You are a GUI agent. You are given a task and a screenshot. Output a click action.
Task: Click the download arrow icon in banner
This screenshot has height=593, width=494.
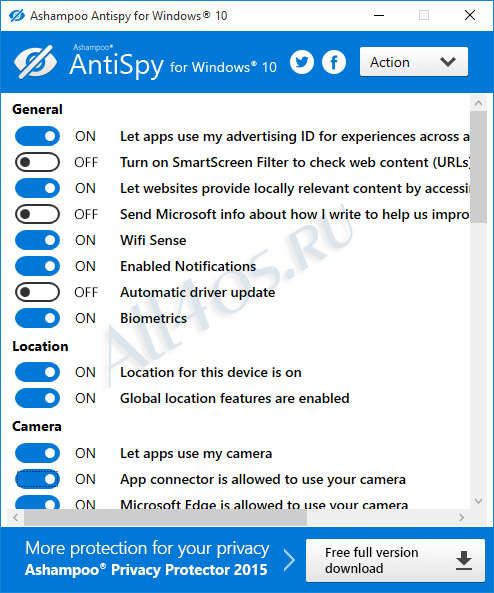[464, 560]
